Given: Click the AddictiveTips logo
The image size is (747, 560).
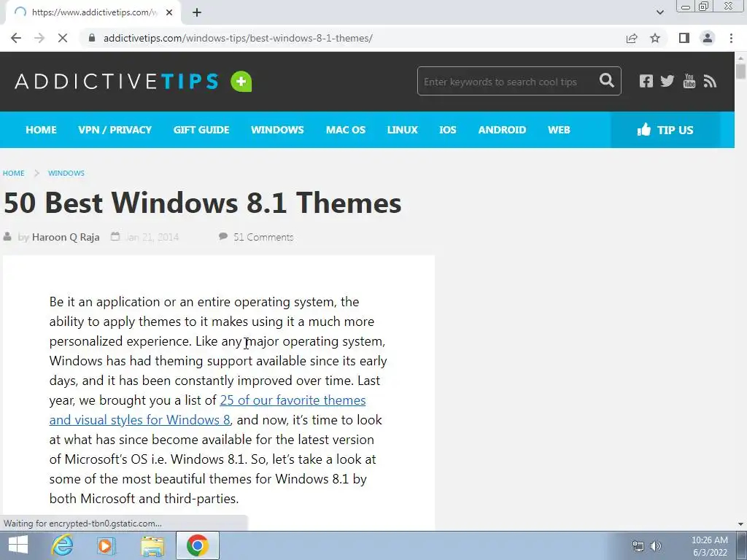Looking at the screenshot, I should pos(117,82).
